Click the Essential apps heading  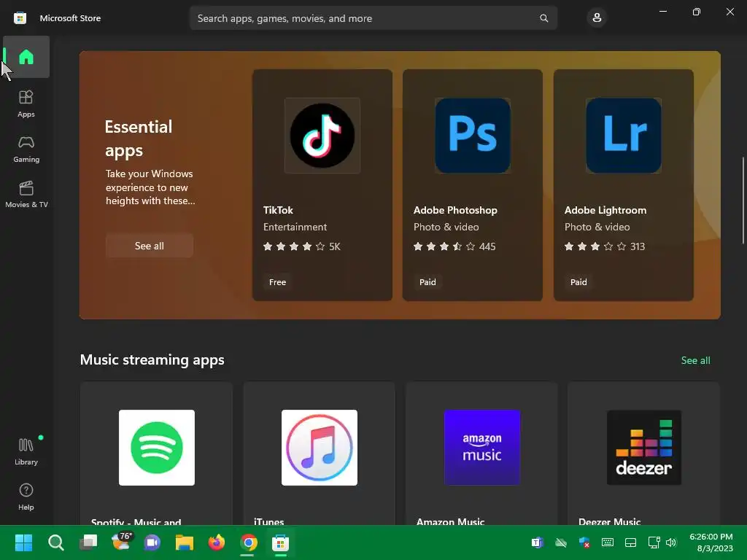(x=138, y=138)
